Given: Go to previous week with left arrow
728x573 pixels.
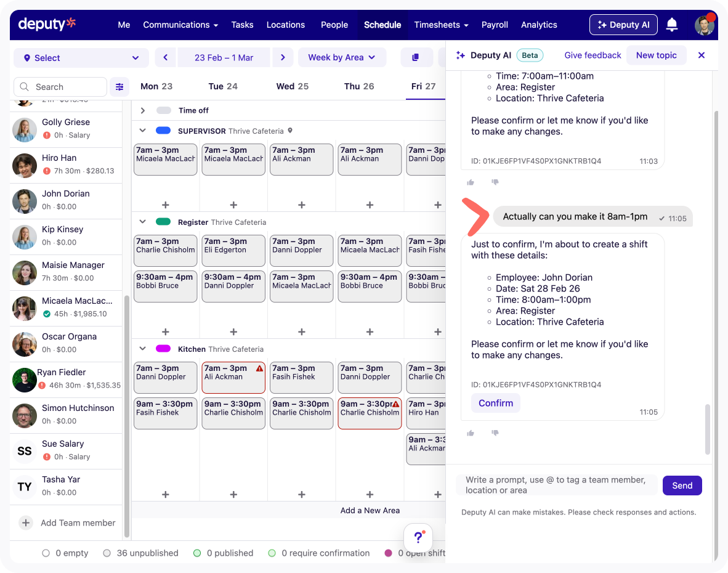Looking at the screenshot, I should point(165,57).
